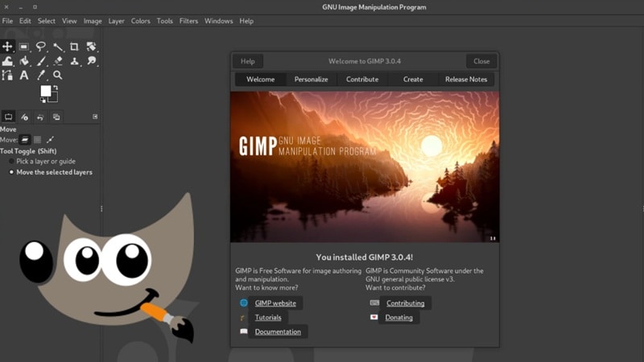Viewport: 644px width, 362px height.
Task: Open the Tools menu
Action: click(165, 21)
